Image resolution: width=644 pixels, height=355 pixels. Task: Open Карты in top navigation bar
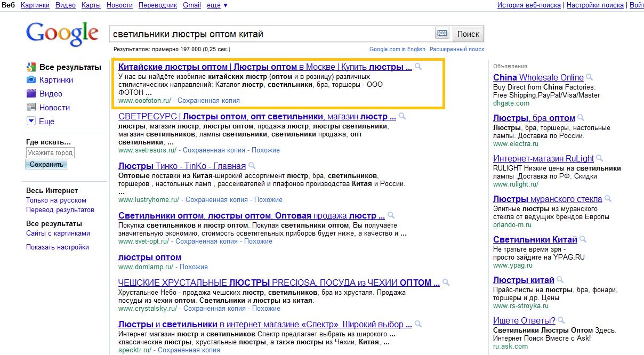click(x=91, y=5)
